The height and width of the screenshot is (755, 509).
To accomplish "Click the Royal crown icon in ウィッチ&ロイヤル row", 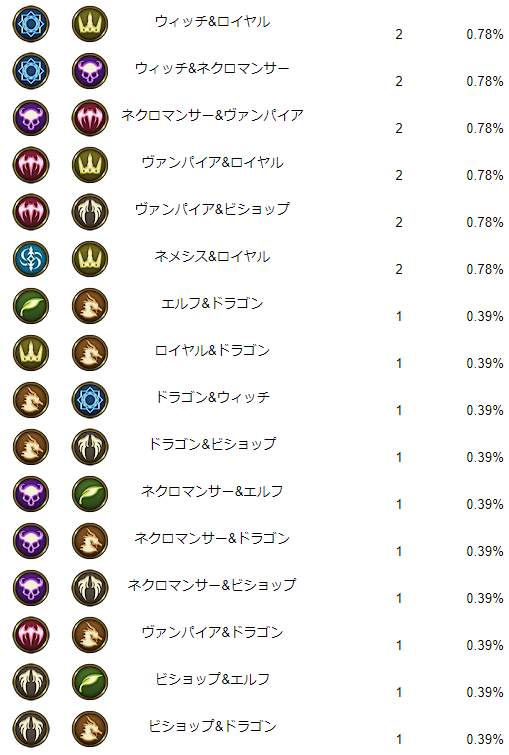I will click(x=90, y=24).
